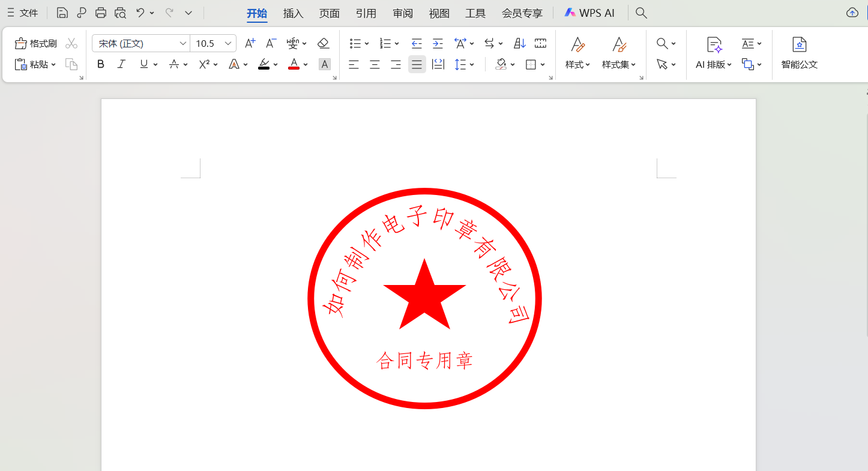Enable center text alignment
The height and width of the screenshot is (471, 868).
pyautogui.click(x=375, y=64)
